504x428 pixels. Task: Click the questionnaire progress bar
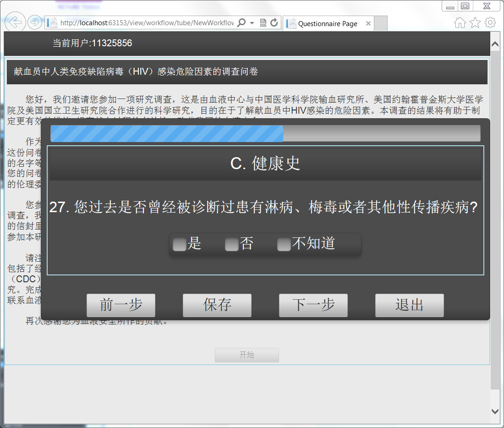[x=265, y=133]
